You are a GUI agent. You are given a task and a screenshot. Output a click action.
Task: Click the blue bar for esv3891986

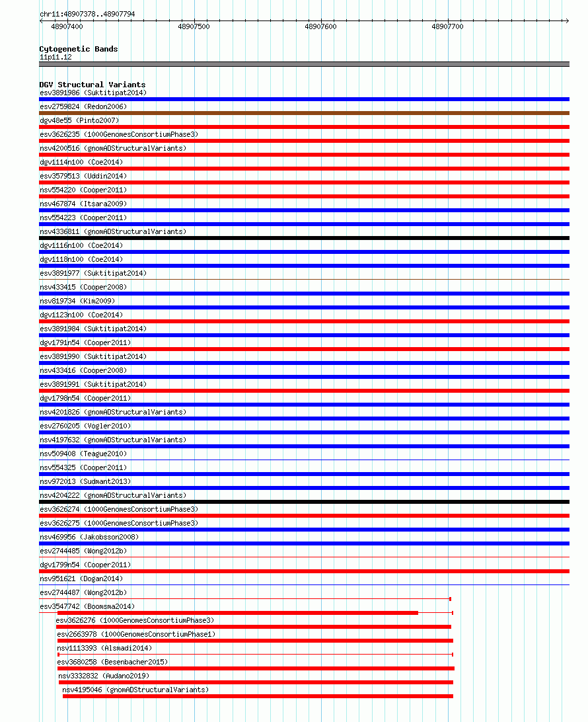point(304,99)
